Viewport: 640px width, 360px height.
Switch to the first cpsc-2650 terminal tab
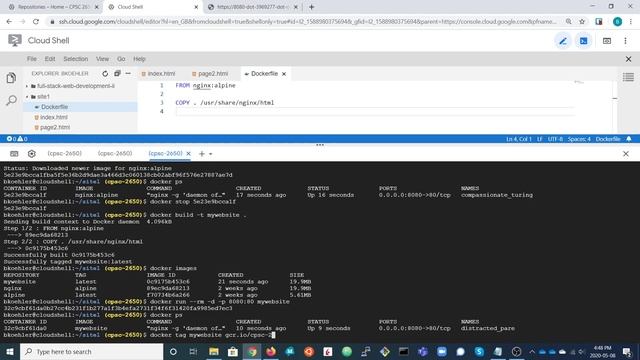pos(64,153)
